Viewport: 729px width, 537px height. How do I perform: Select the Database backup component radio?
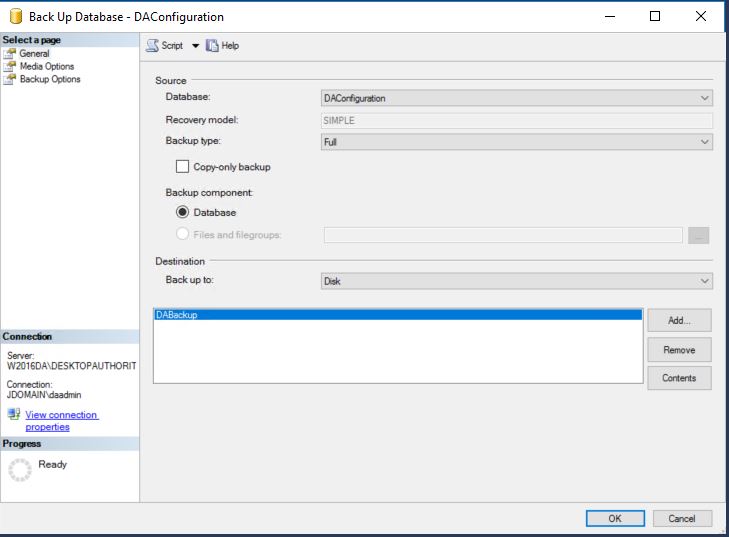[182, 212]
